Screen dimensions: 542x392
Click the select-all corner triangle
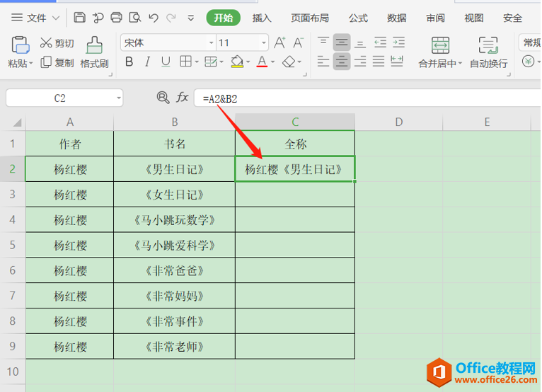point(18,122)
